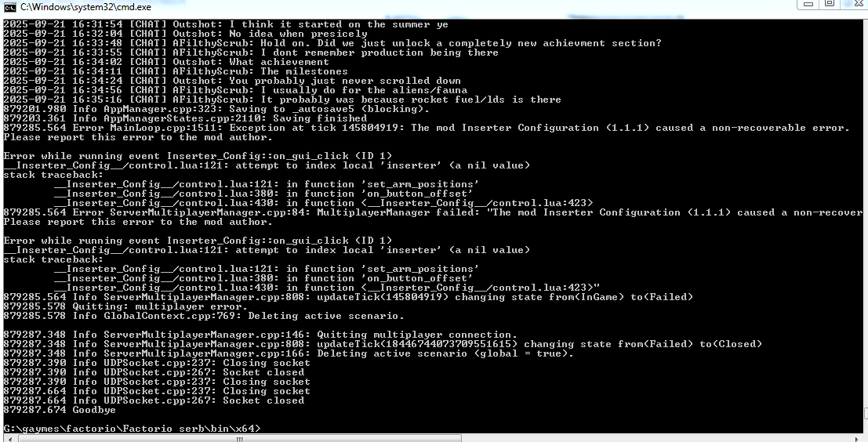The width and height of the screenshot is (868, 442).
Task: Click the vertical scrollbar on right edge
Action: point(866,221)
